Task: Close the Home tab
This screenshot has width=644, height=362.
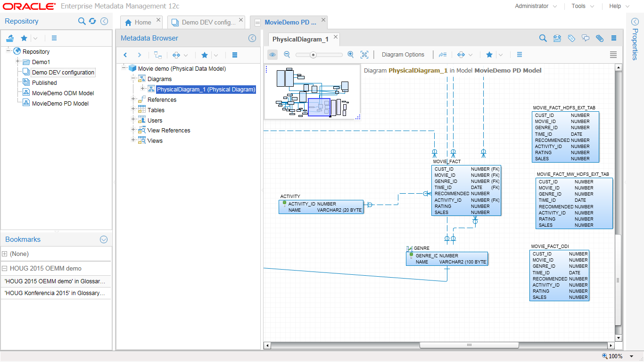Action: [x=158, y=20]
